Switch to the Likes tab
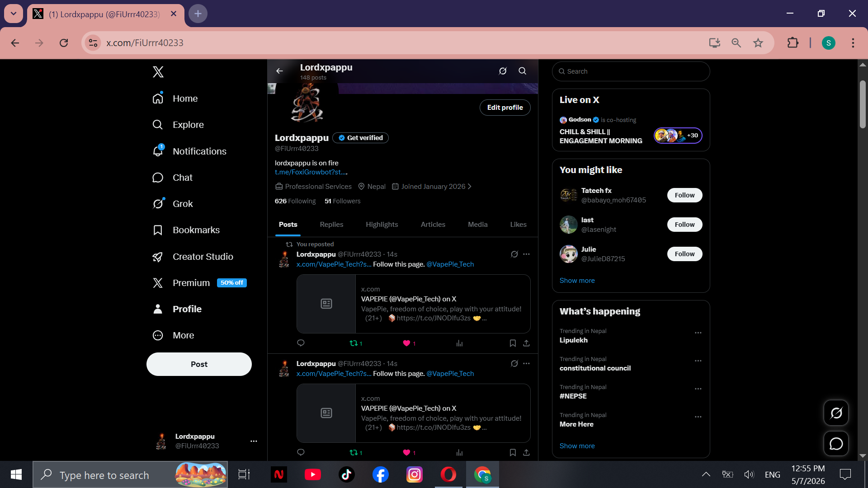Screen dimensions: 868x488 tap(519, 225)
